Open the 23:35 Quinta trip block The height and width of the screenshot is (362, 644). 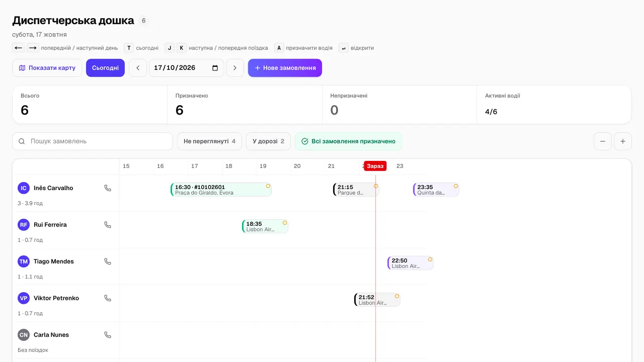[x=436, y=190]
